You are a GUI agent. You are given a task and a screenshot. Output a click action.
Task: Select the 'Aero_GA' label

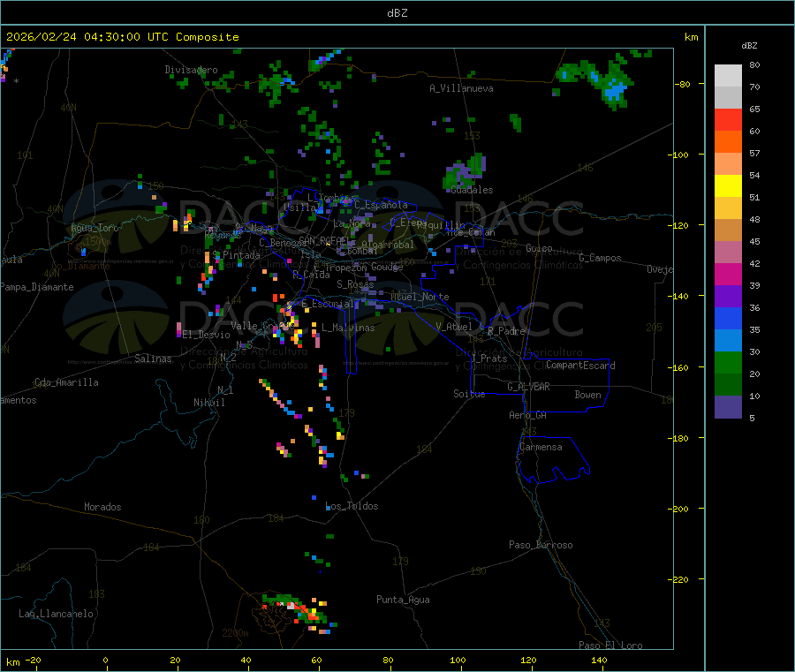pos(528,415)
